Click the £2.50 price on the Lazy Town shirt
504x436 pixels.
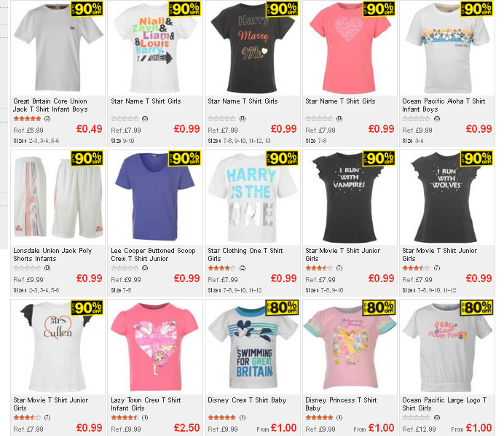pyautogui.click(x=186, y=428)
